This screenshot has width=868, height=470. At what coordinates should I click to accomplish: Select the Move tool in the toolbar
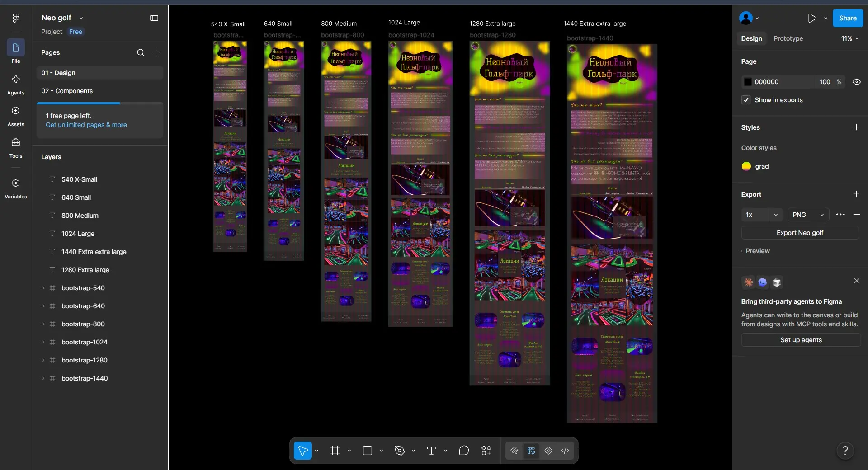click(303, 451)
